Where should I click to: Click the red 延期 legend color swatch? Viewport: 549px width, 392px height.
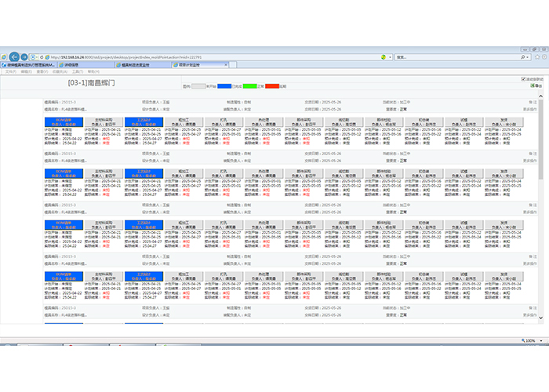click(x=271, y=85)
